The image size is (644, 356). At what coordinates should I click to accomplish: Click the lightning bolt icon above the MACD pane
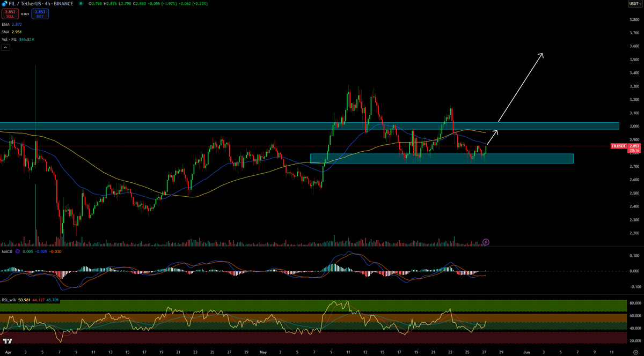point(486,242)
